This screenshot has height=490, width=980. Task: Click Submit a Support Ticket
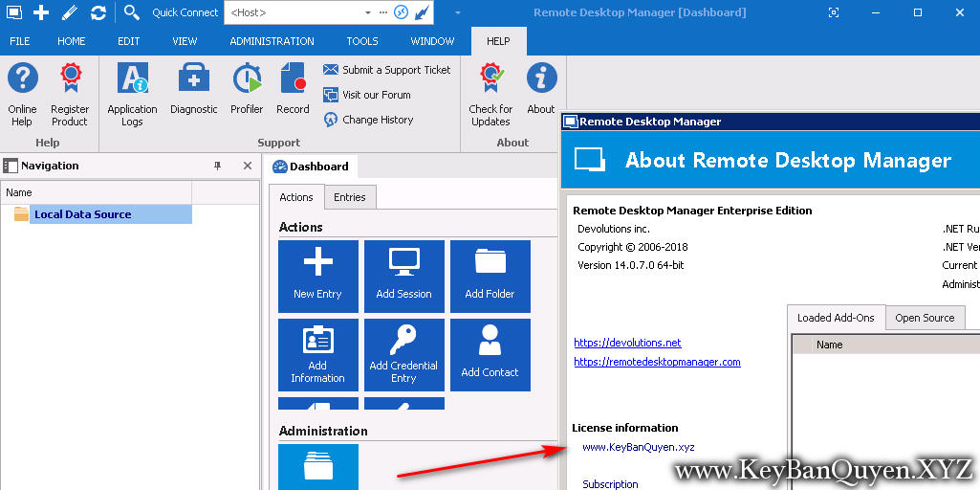[x=387, y=70]
